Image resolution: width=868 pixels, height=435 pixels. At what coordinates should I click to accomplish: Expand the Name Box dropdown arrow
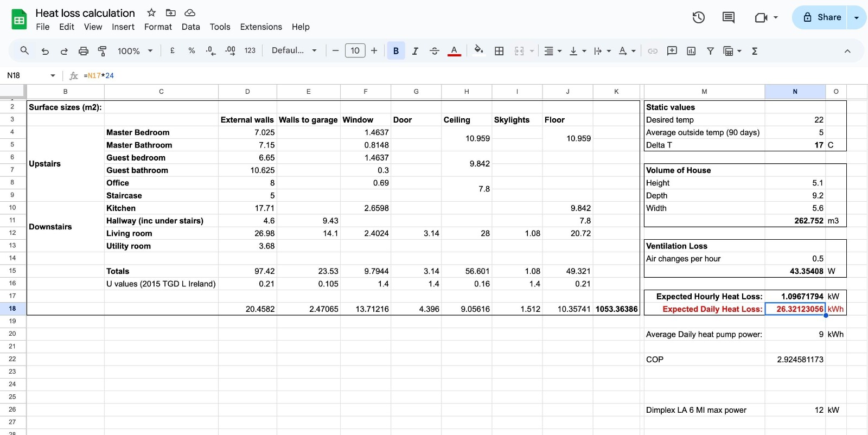pos(53,75)
